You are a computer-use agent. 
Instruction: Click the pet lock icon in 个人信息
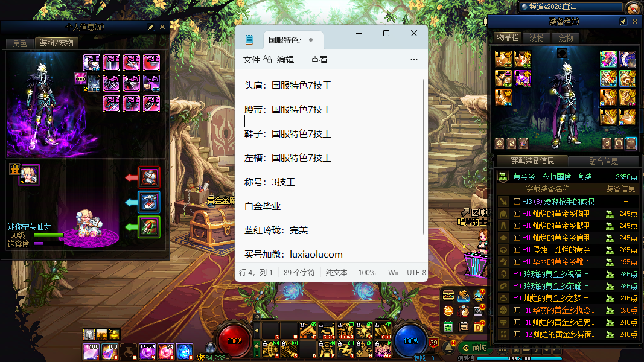pyautogui.click(x=14, y=170)
